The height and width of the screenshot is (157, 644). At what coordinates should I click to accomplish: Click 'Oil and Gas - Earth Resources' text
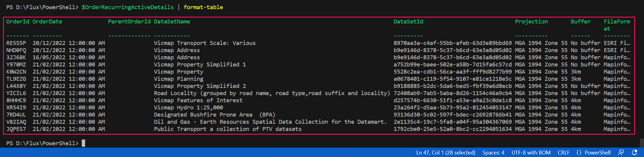tap(201, 122)
